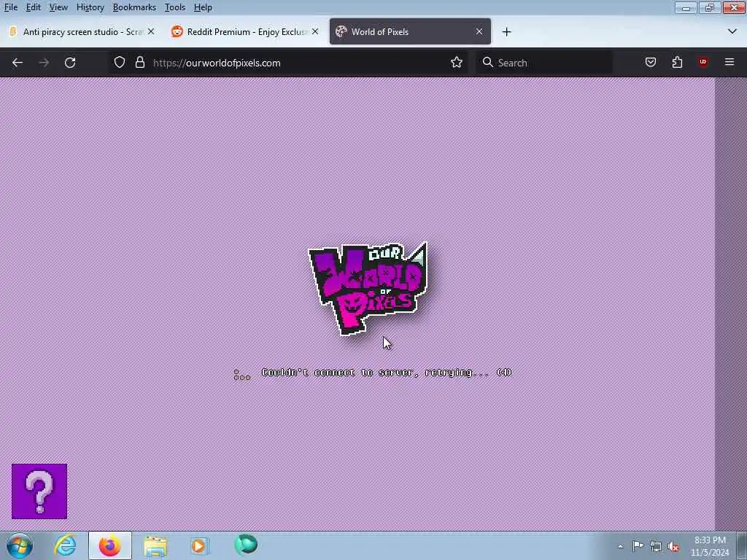Restore down the Firefox window
Viewport: 747px width, 560px height.
tap(709, 7)
